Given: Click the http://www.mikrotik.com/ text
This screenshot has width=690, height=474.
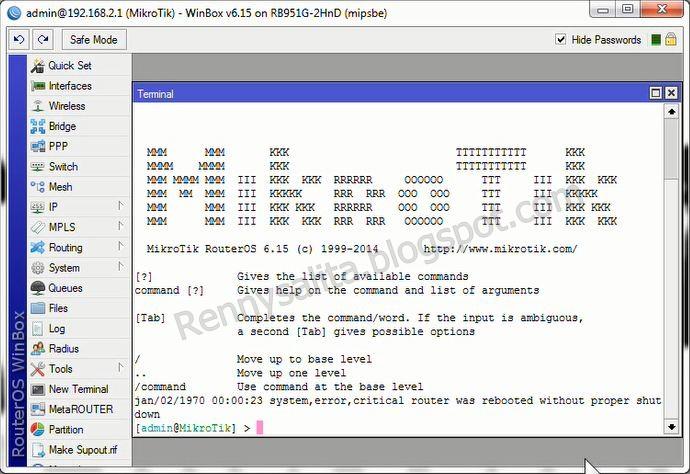Looking at the screenshot, I should 500,249.
